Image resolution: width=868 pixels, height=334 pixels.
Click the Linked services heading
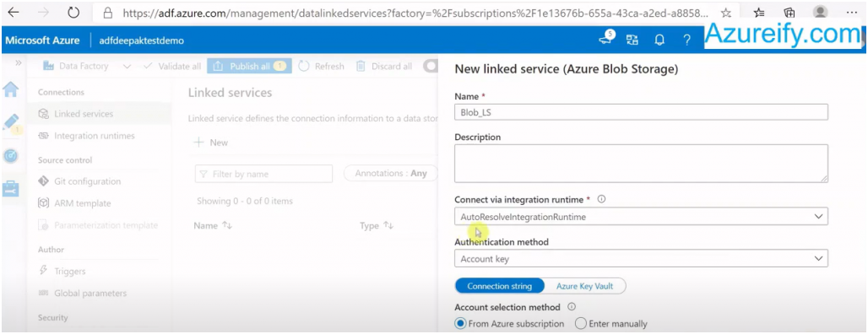click(230, 93)
